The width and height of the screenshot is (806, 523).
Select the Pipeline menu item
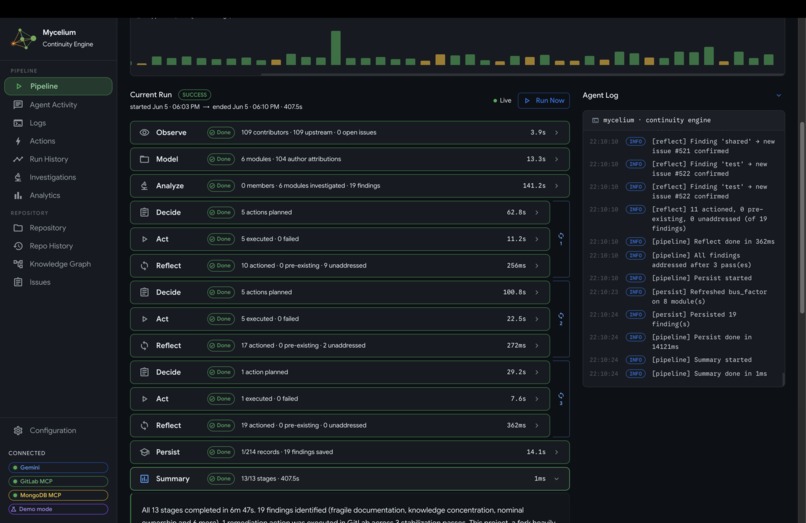tap(58, 86)
